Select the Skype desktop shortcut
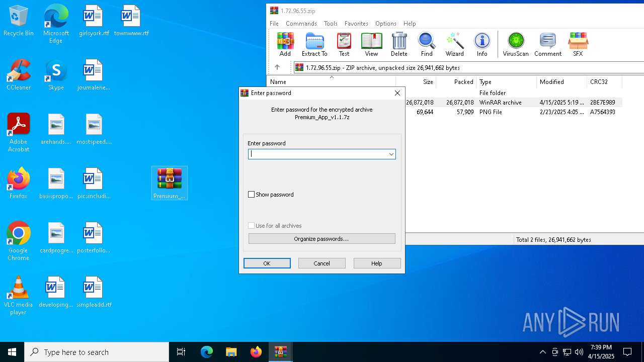Image resolution: width=644 pixels, height=362 pixels. tap(56, 75)
